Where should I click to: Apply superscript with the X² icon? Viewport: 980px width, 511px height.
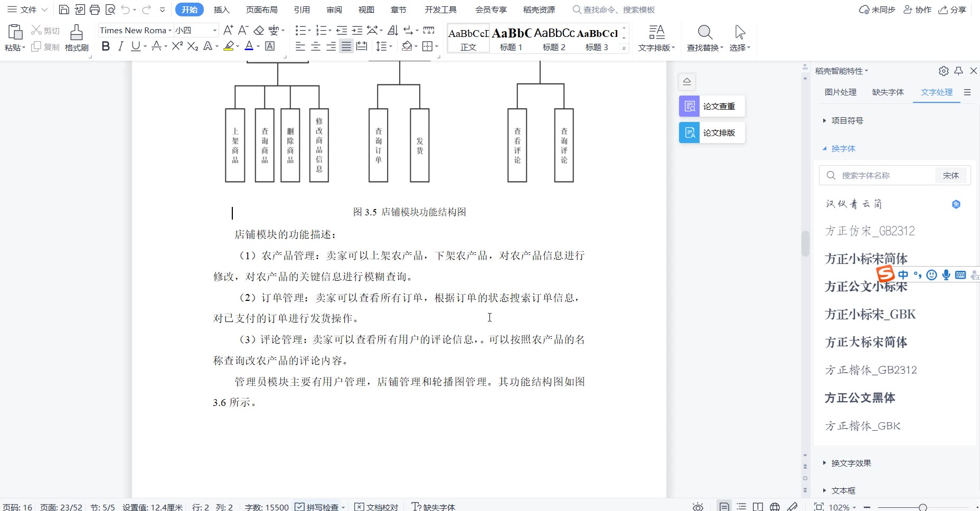(177, 46)
